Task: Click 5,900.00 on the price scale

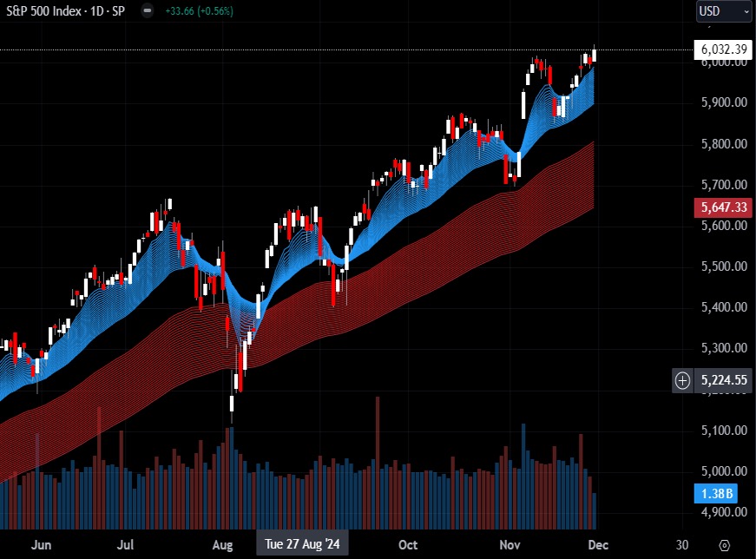Action: tap(724, 102)
